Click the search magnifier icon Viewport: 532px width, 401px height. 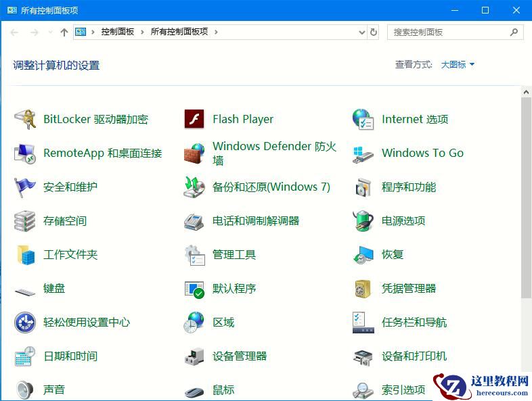click(514, 32)
